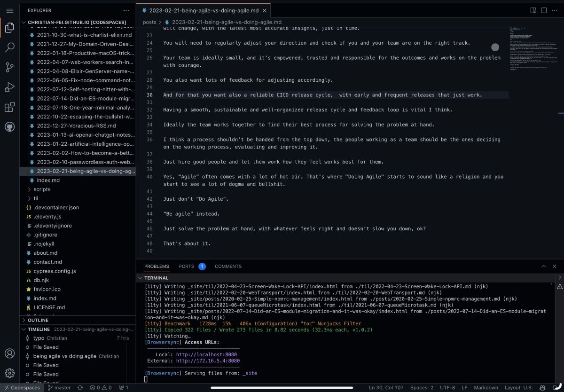The height and width of the screenshot is (392, 564).
Task: Open cypress.config.js file
Action: click(x=78, y=271)
